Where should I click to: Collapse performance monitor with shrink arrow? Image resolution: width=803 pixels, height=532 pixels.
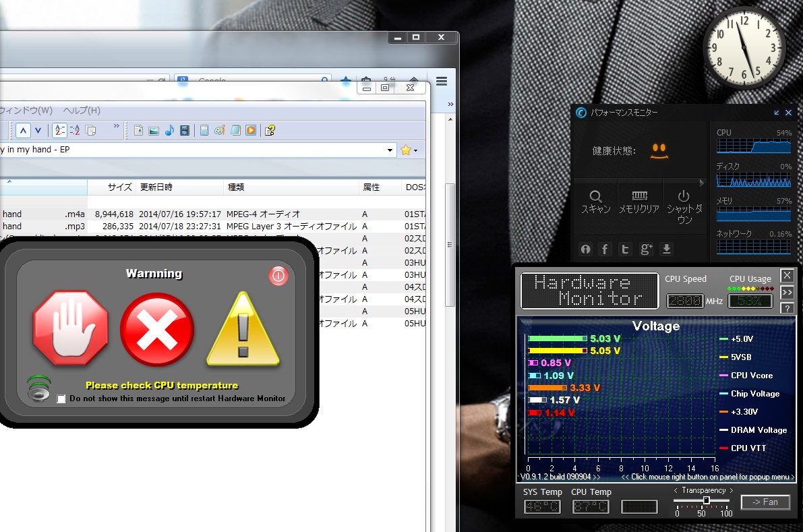[777, 113]
